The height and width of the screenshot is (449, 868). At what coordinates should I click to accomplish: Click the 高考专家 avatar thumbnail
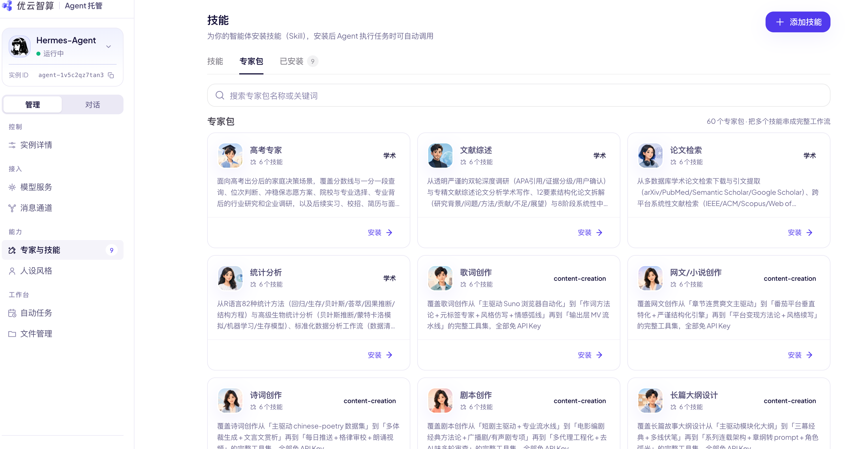[x=230, y=156]
